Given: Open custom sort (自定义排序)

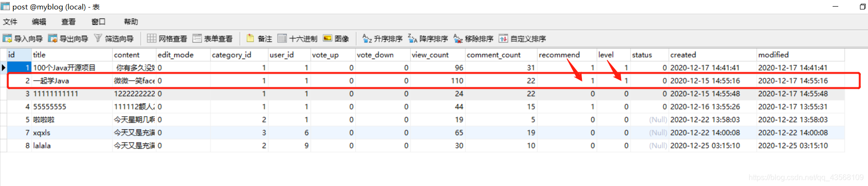Looking at the screenshot, I should [x=522, y=39].
